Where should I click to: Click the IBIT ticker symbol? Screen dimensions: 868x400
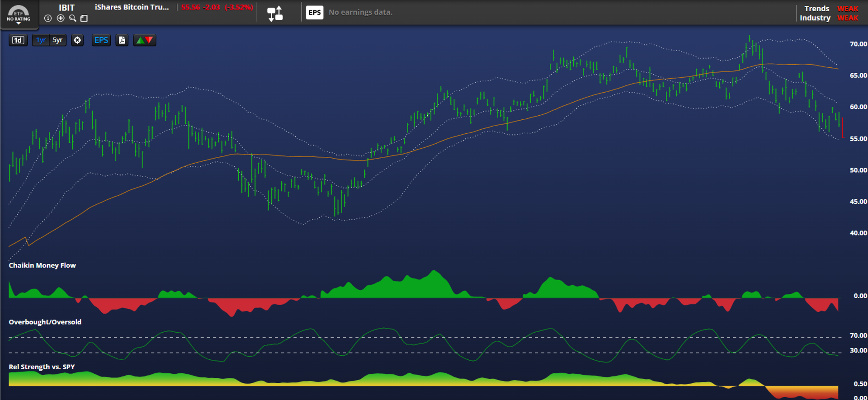(66, 8)
